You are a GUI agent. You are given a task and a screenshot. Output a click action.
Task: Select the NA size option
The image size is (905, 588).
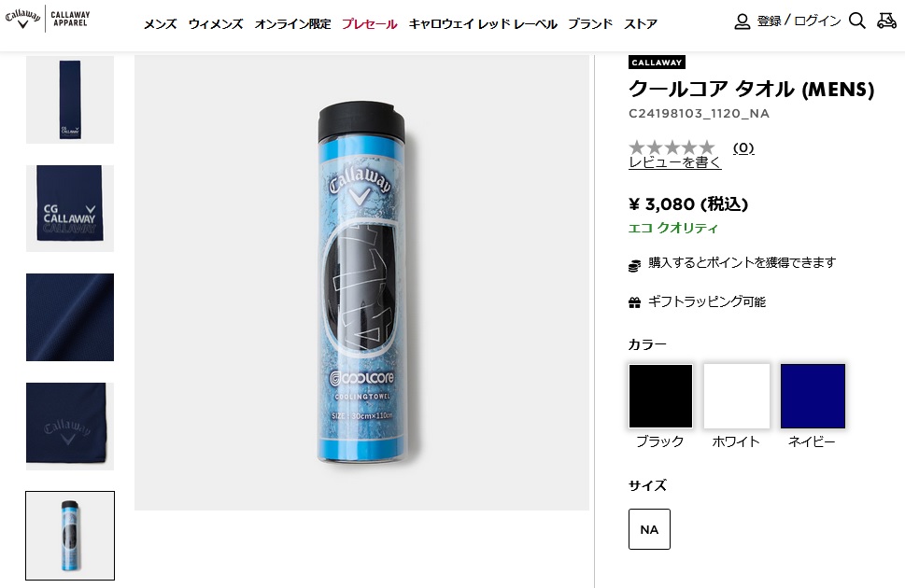click(649, 529)
